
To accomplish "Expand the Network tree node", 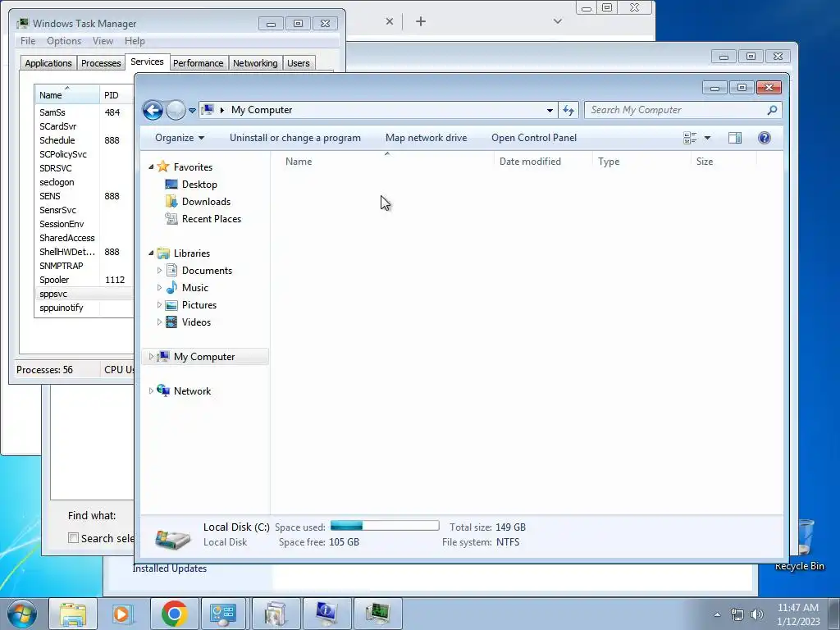I will [x=151, y=391].
